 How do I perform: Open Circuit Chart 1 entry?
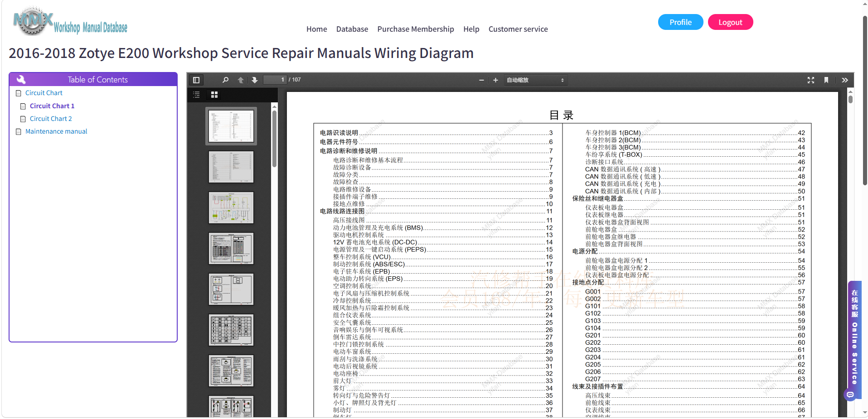[x=52, y=106]
